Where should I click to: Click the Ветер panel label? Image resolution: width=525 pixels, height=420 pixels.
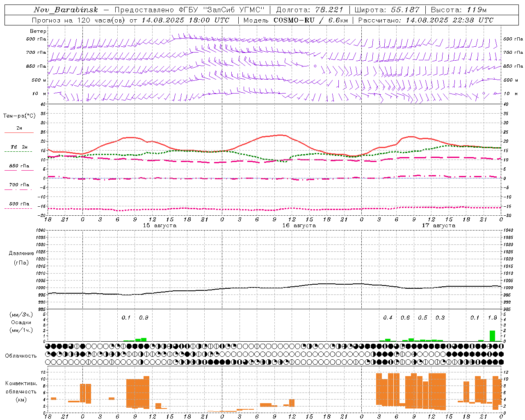[38, 31]
